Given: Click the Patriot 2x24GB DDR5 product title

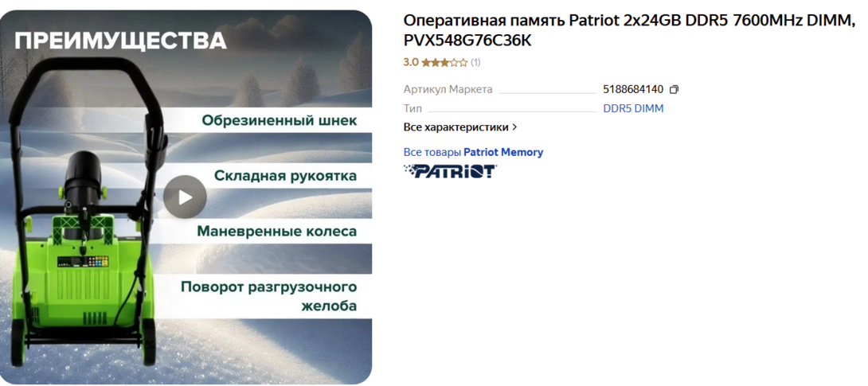Looking at the screenshot, I should (629, 30).
